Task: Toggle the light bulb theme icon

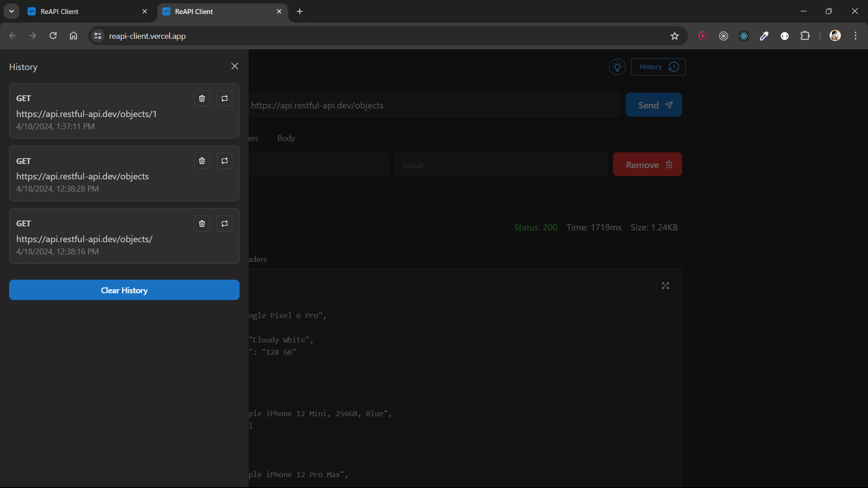Action: click(617, 67)
